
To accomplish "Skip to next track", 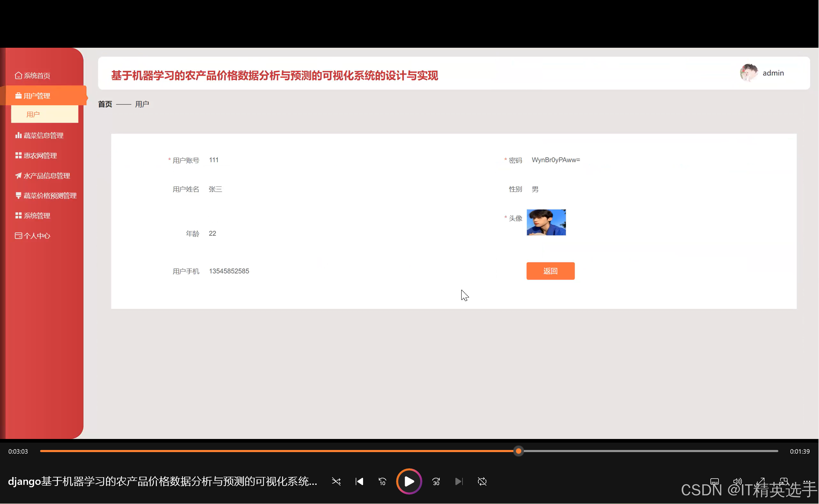I will coord(459,481).
